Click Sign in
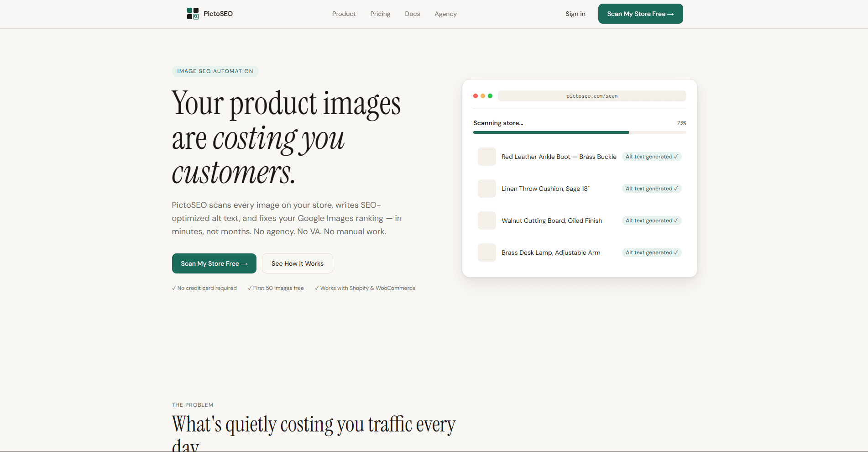Screen dimensions: 868x452 coord(575,14)
